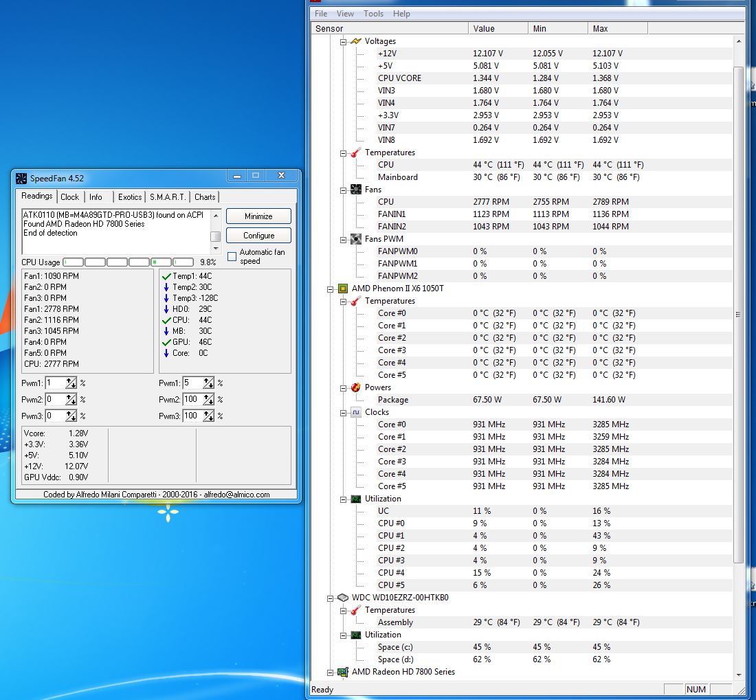Collapse the WDC WD10EZRZ-00HTKB0 node
Image resolution: width=756 pixels, height=700 pixels.
click(x=331, y=598)
